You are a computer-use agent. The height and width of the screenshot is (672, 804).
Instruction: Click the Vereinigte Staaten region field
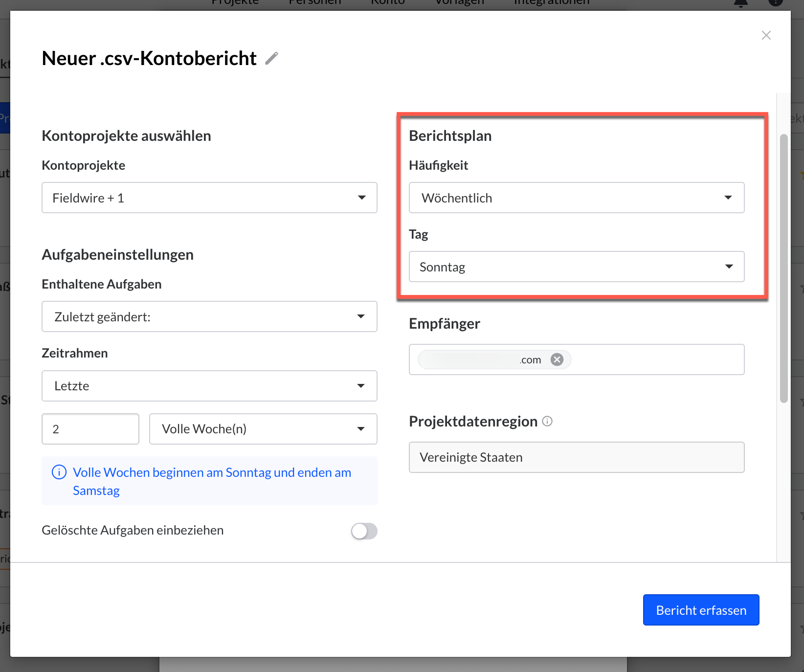click(x=576, y=457)
